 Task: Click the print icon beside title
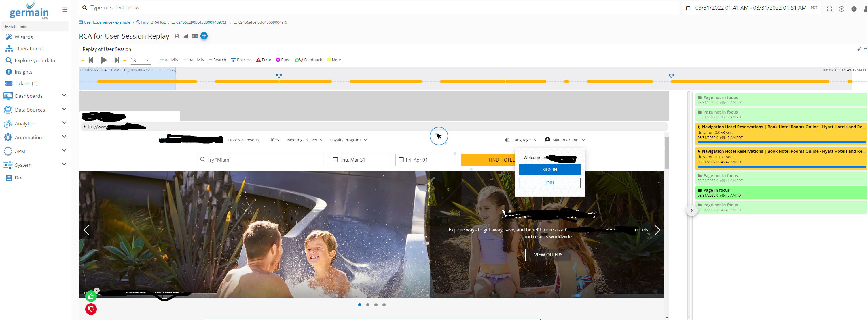177,36
